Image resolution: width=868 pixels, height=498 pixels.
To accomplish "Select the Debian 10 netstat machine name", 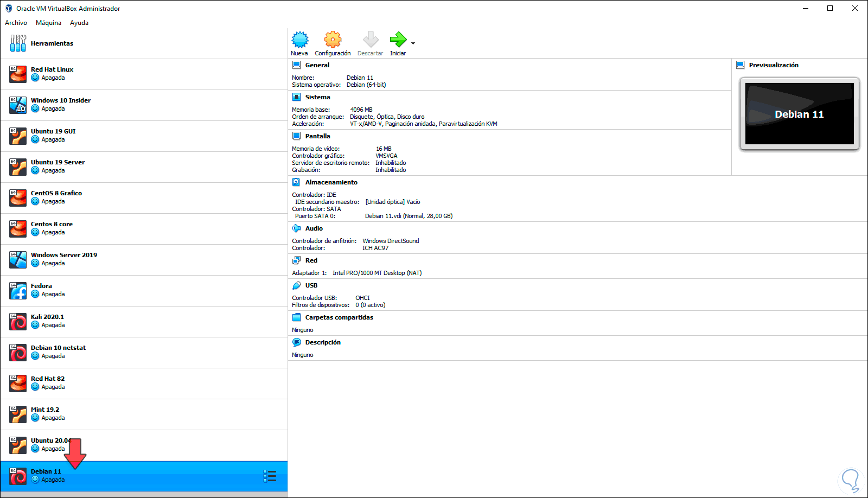I will pyautogui.click(x=58, y=348).
